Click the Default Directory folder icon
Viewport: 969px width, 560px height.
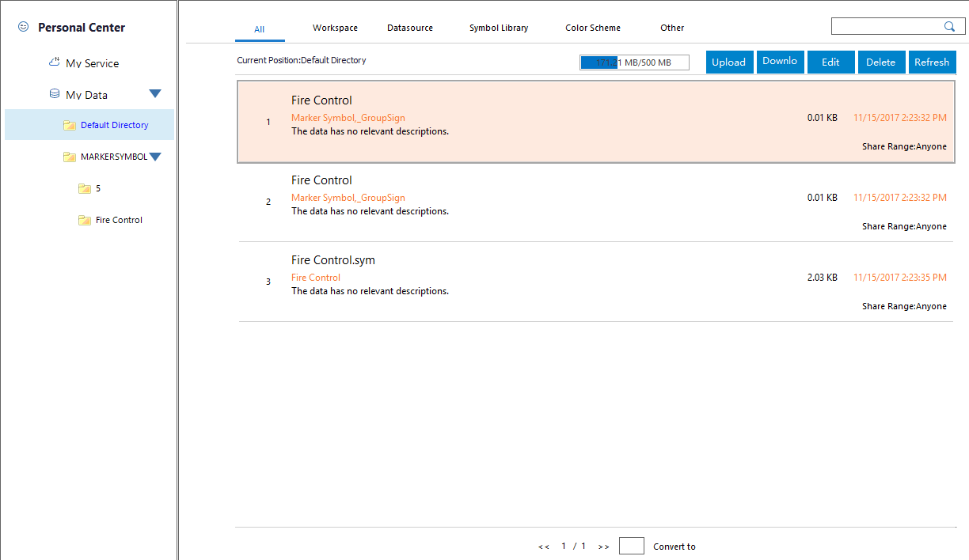click(x=70, y=125)
